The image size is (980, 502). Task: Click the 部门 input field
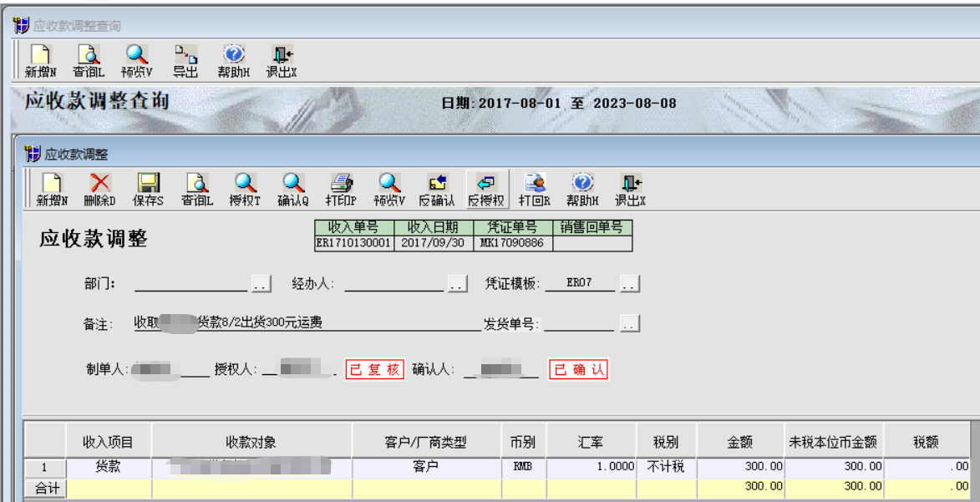[x=191, y=283]
